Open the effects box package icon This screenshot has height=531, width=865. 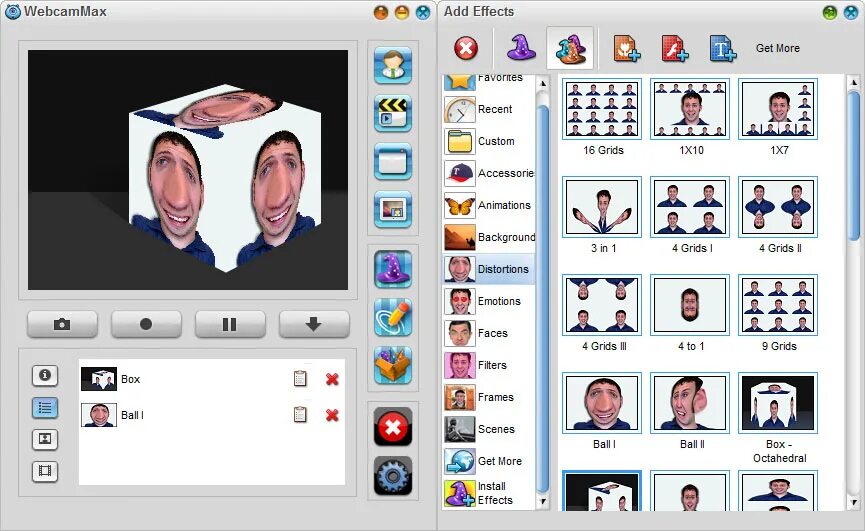[393, 365]
